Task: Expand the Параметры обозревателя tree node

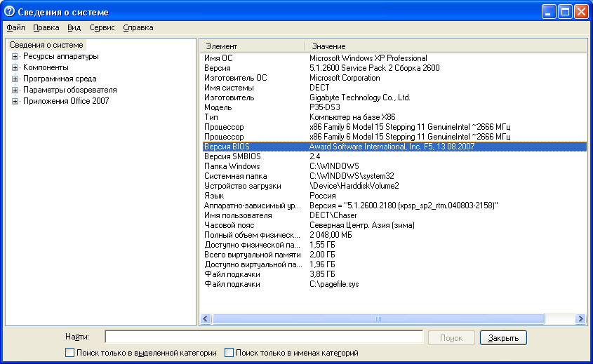Action: tap(15, 90)
